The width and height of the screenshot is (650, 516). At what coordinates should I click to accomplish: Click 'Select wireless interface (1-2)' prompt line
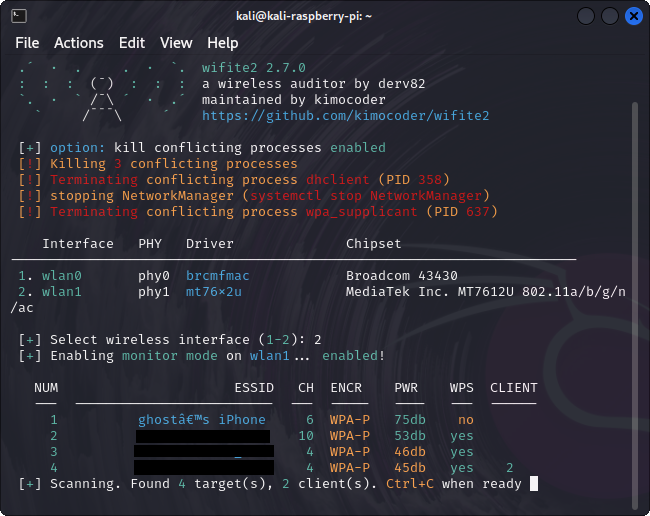coord(170,340)
